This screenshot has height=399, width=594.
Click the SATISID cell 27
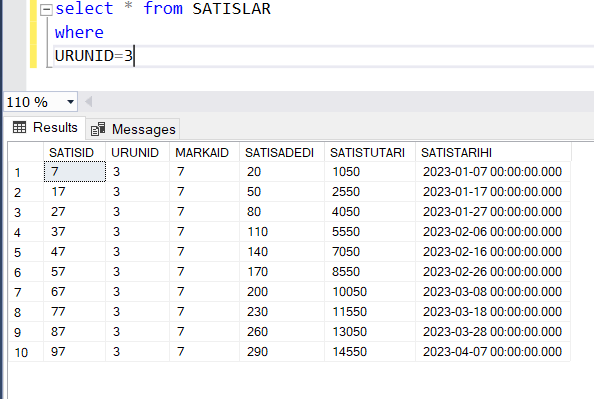point(75,212)
